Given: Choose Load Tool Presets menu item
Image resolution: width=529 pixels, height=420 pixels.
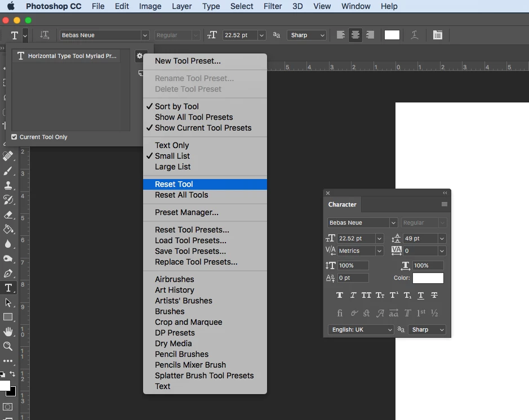Looking at the screenshot, I should pyautogui.click(x=205, y=240).
